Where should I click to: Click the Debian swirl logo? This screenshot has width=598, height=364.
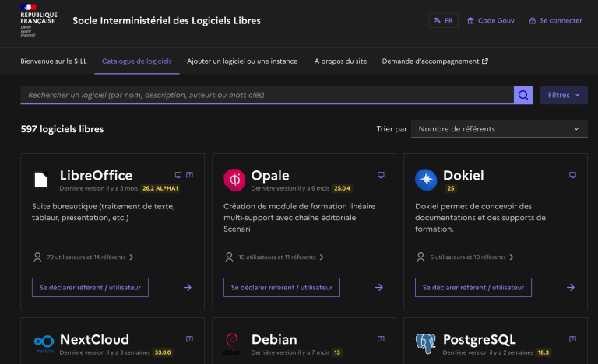(231, 342)
